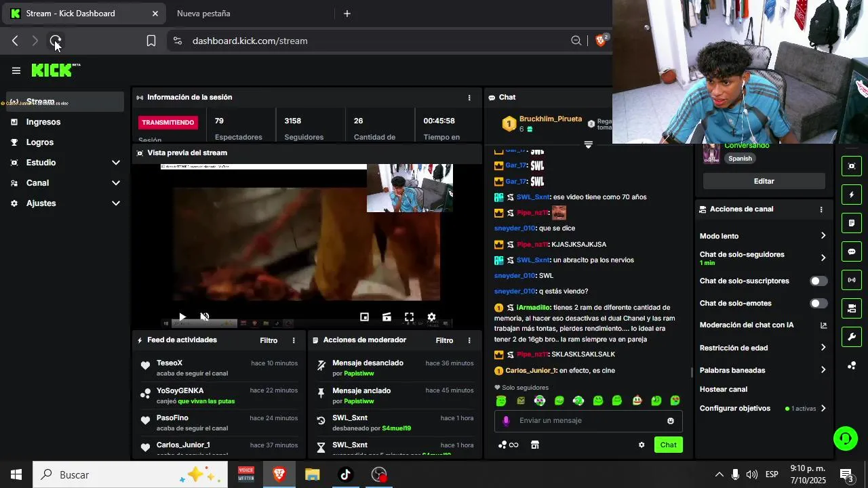Open Modo lento options
Viewport: 868px width, 488px height.
point(764,236)
